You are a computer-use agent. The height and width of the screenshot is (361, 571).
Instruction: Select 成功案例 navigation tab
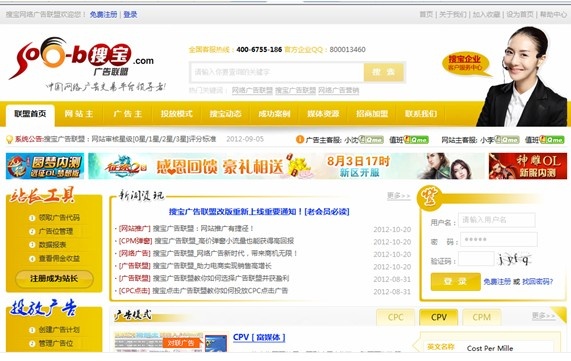(274, 114)
